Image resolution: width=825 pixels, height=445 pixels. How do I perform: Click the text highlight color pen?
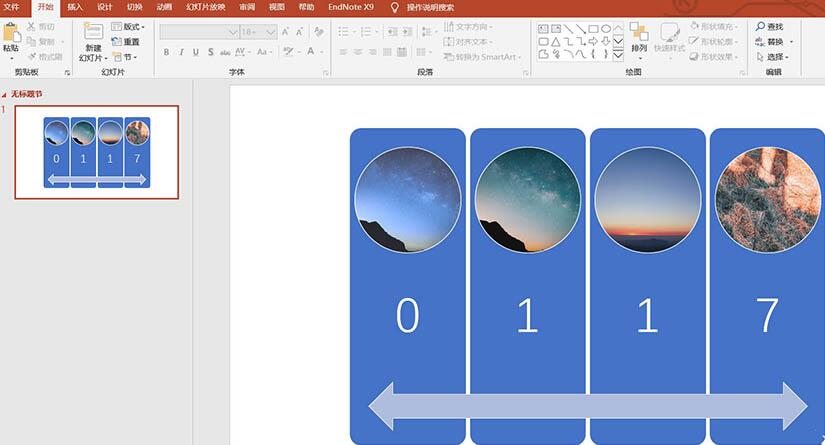(x=288, y=52)
